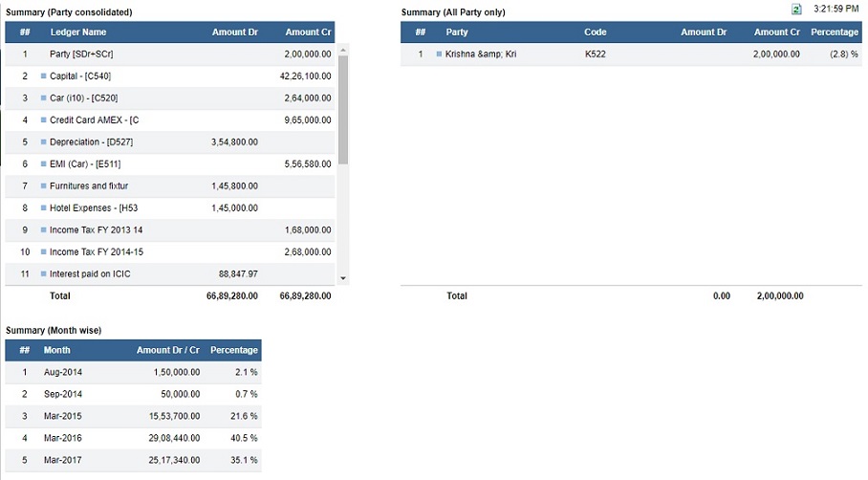Open the Krishna & Kri party entry
Viewport: 868px width, 480px height.
click(x=481, y=54)
